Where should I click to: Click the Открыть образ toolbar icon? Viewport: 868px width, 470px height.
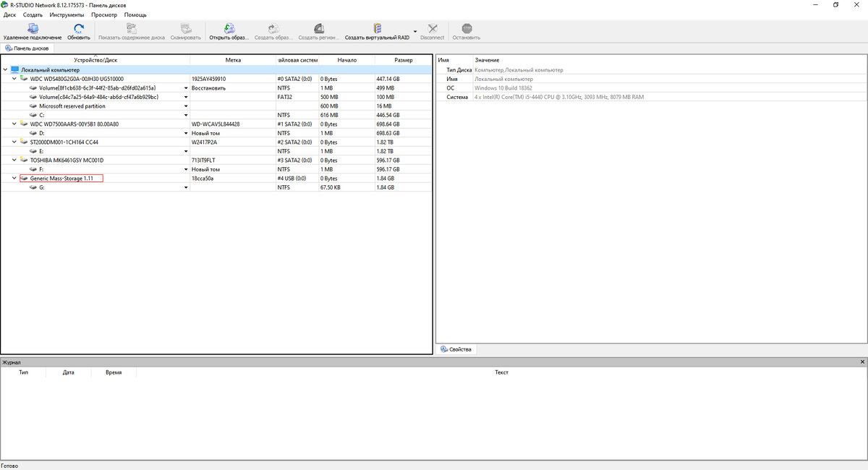click(x=229, y=28)
